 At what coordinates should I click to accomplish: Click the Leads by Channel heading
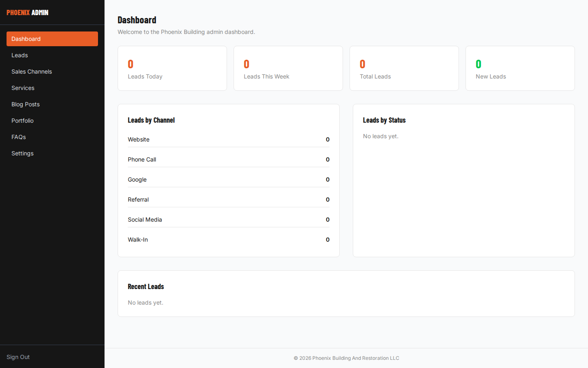151,120
